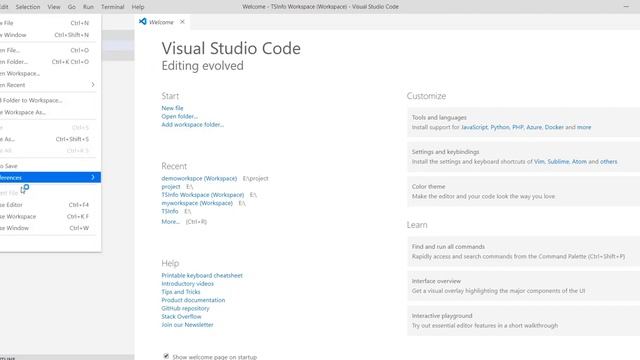Choose Open Folder menu entry

coord(49,62)
